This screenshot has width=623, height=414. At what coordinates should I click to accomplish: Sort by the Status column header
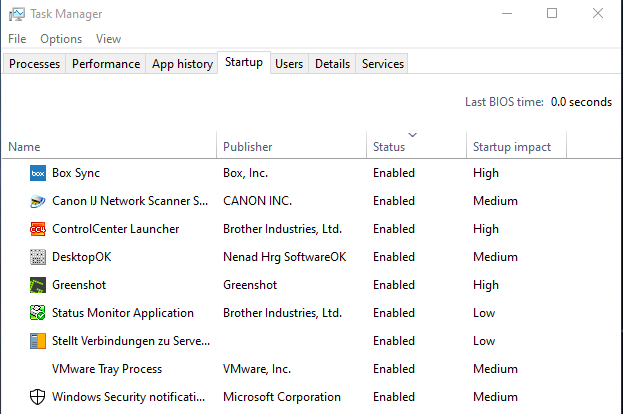click(389, 147)
